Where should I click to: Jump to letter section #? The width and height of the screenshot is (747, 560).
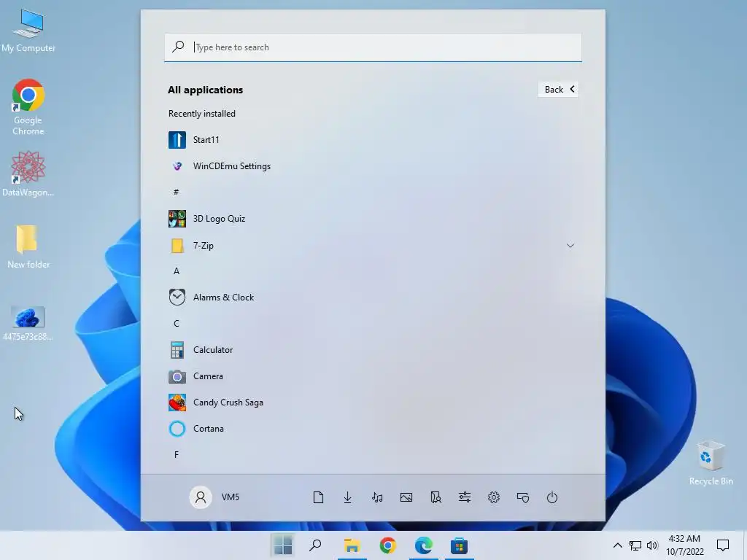pyautogui.click(x=177, y=192)
